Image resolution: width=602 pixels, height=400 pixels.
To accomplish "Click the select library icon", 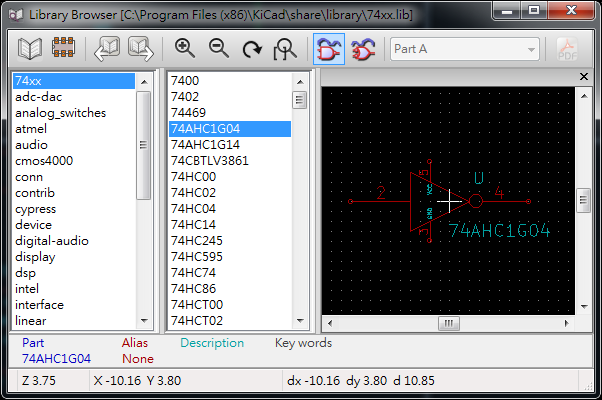I will pyautogui.click(x=32, y=49).
